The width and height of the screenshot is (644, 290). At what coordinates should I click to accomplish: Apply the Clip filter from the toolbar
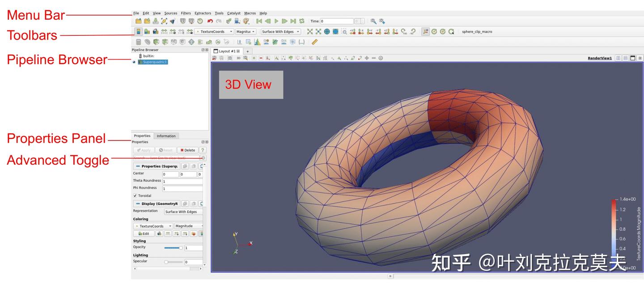coord(156,41)
